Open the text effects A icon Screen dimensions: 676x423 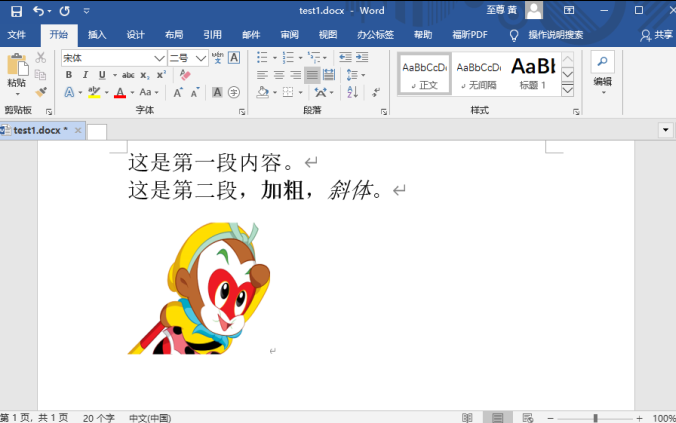(69, 92)
